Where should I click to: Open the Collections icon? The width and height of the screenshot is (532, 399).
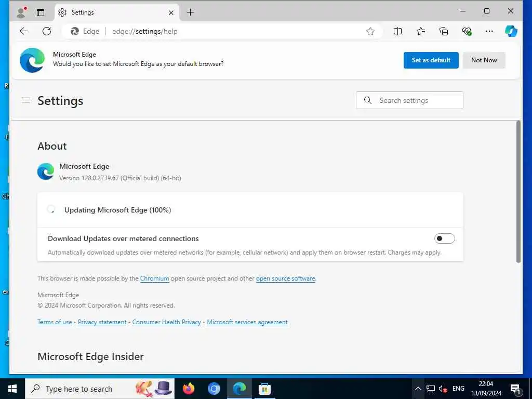[x=444, y=31]
